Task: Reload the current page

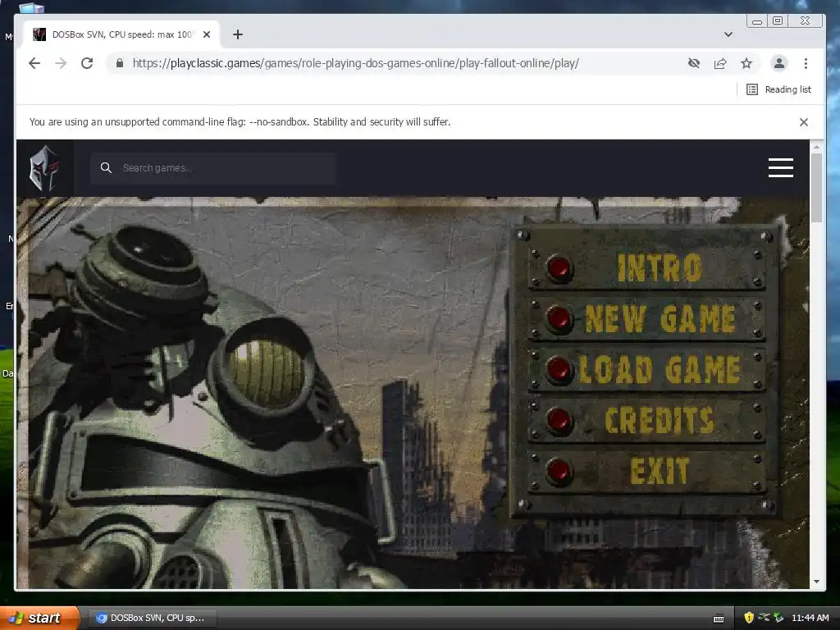Action: click(87, 63)
